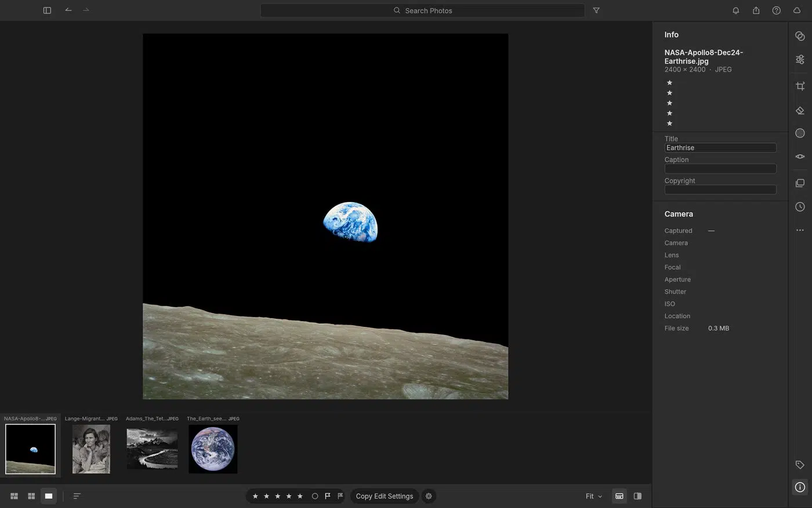Select the Lange-Migrant thumbnail in filmstrip

(x=91, y=449)
